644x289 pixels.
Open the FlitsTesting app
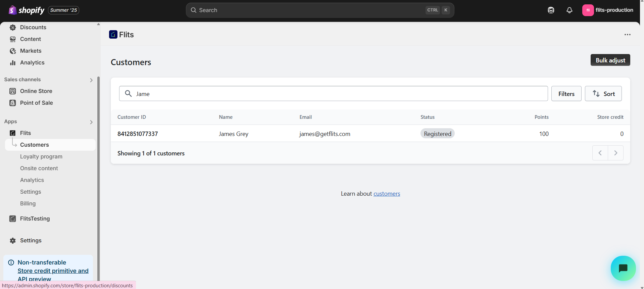pos(35,219)
